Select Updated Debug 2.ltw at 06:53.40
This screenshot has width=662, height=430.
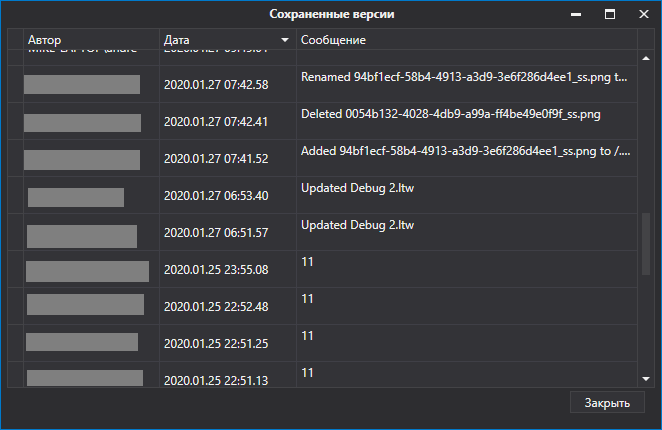point(322,195)
